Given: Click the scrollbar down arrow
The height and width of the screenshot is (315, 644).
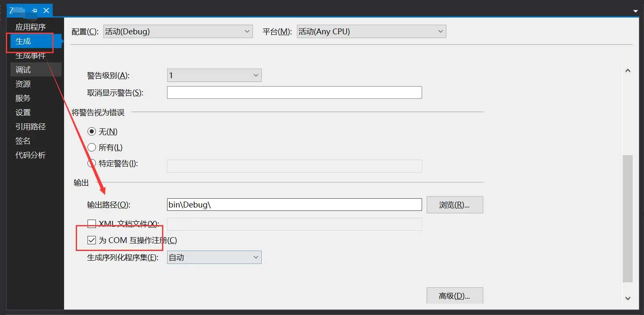Looking at the screenshot, I should pyautogui.click(x=628, y=298).
